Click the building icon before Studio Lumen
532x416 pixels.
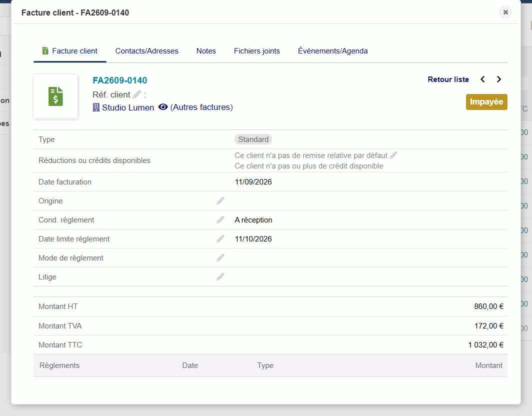(x=96, y=107)
